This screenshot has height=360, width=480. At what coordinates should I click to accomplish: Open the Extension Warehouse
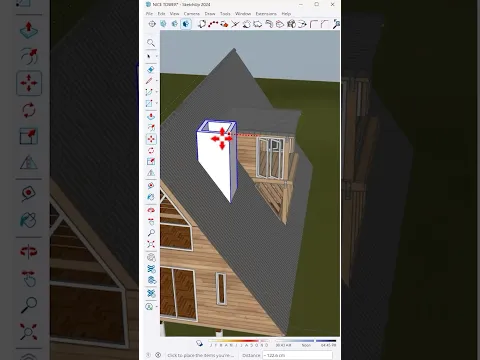151,269
